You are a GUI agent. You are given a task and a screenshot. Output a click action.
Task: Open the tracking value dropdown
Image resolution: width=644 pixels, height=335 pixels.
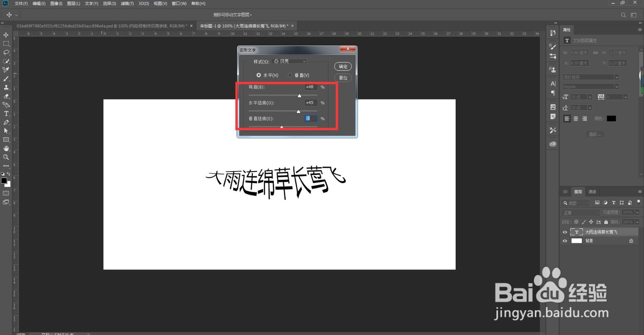[x=625, y=97]
